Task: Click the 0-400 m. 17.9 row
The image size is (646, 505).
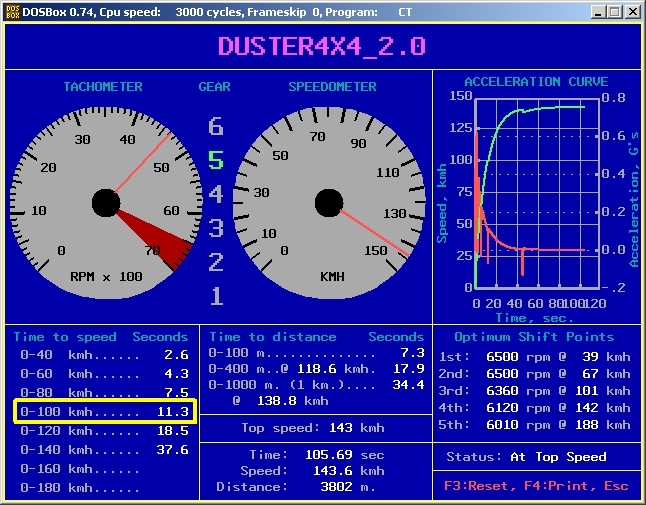Action: (x=316, y=369)
